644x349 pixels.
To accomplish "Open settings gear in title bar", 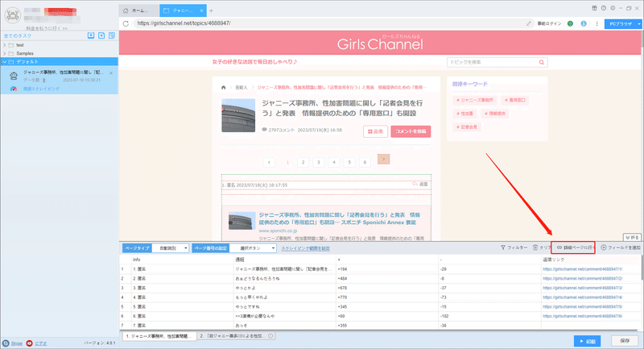I will click(x=613, y=8).
